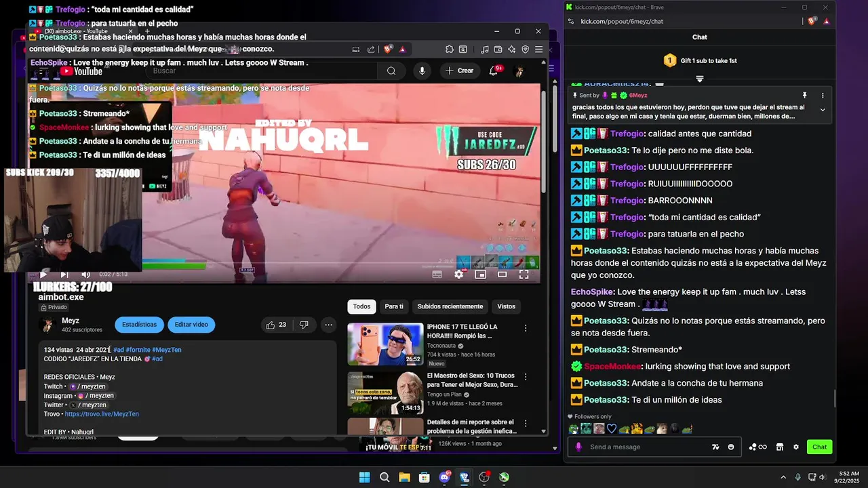Open more actions menu under video
Image resolution: width=868 pixels, height=488 pixels.
coord(328,325)
